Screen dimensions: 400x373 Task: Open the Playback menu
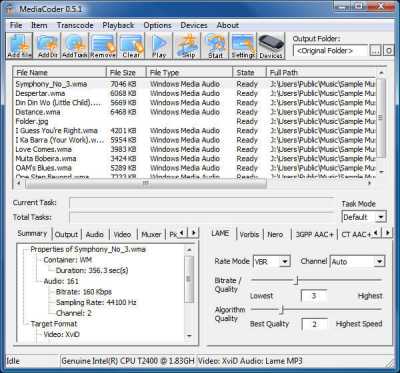[x=118, y=25]
